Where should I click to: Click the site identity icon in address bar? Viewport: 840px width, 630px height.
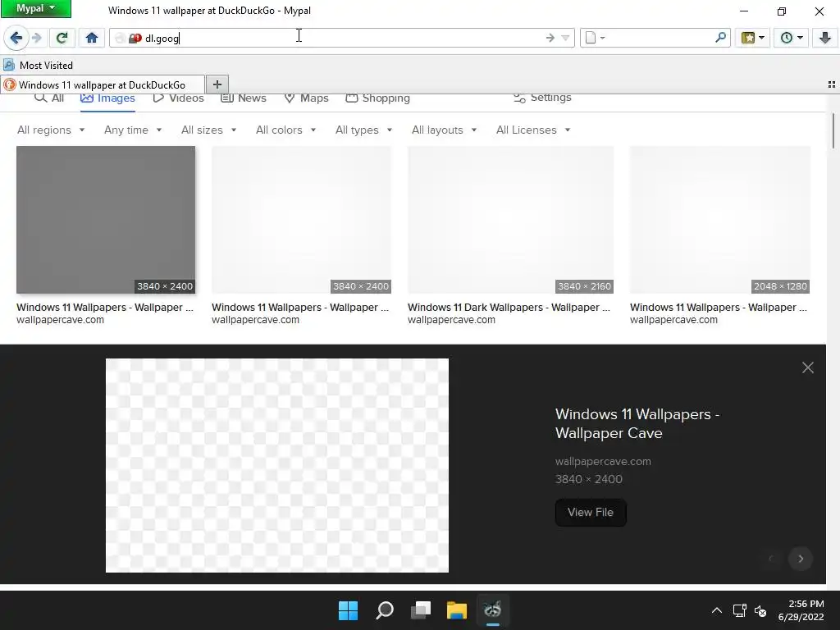[x=135, y=38]
